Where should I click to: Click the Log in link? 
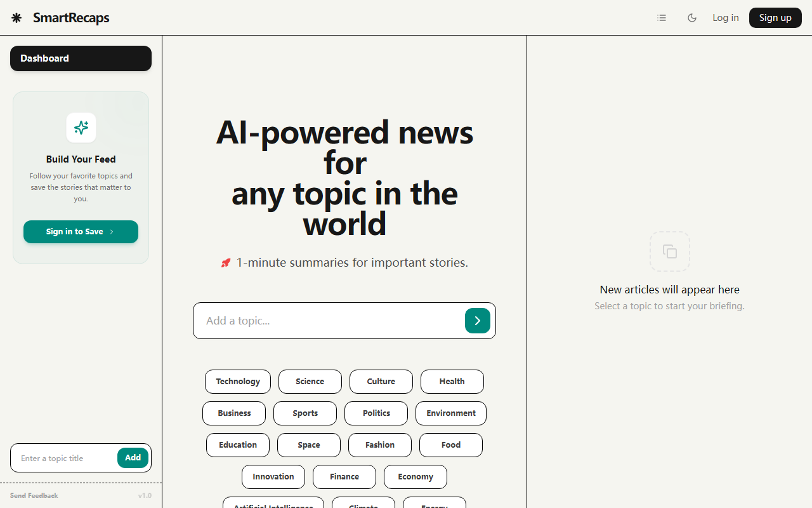(726, 18)
